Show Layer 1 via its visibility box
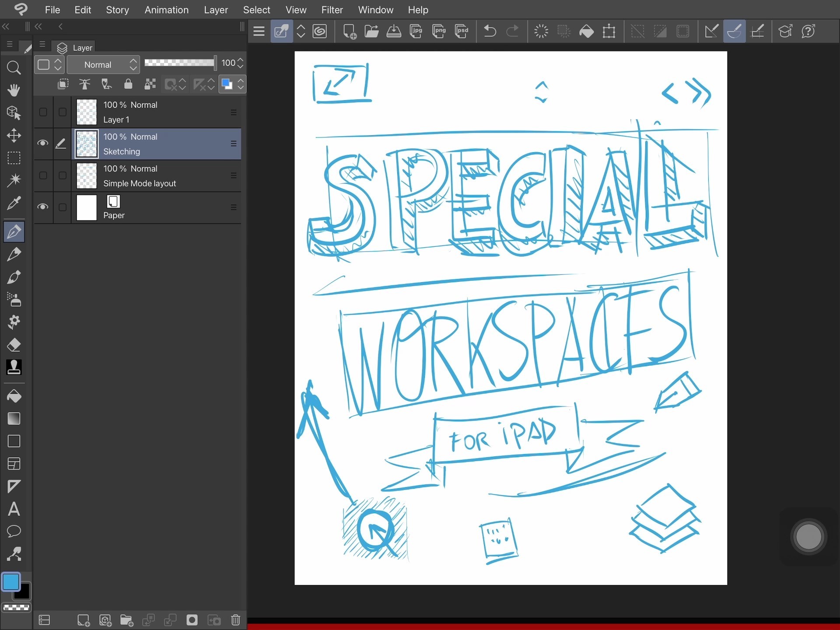The image size is (840, 630). [43, 112]
